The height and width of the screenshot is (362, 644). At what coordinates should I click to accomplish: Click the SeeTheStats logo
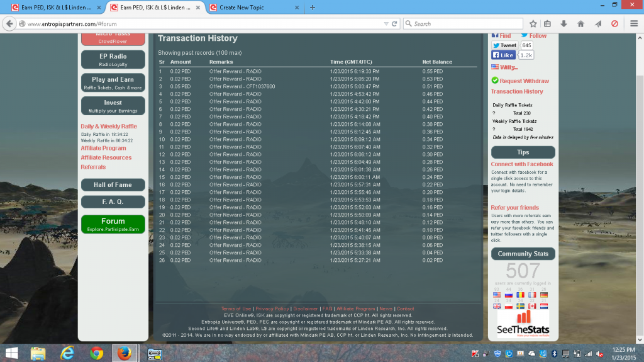point(523,324)
